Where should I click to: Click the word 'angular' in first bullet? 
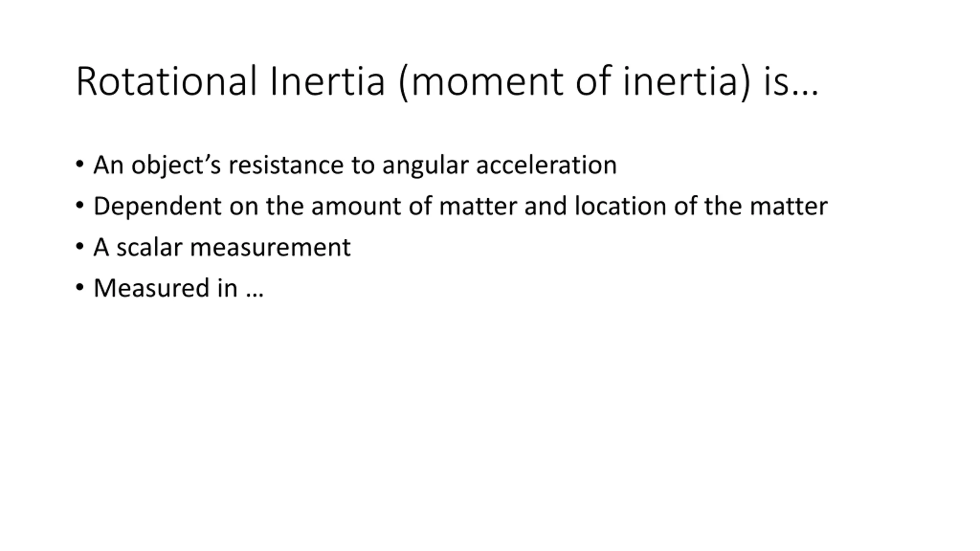click(425, 166)
